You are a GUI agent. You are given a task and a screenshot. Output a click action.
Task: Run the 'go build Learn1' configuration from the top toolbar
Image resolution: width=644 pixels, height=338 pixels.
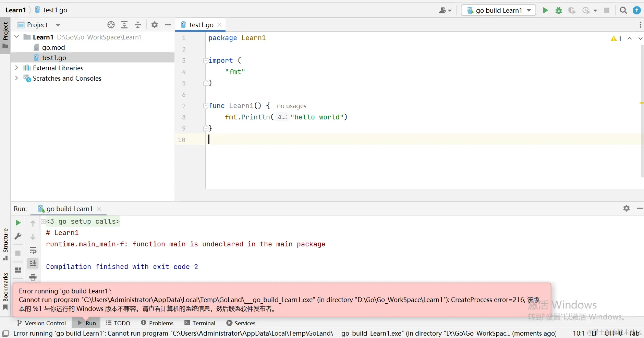(x=545, y=10)
